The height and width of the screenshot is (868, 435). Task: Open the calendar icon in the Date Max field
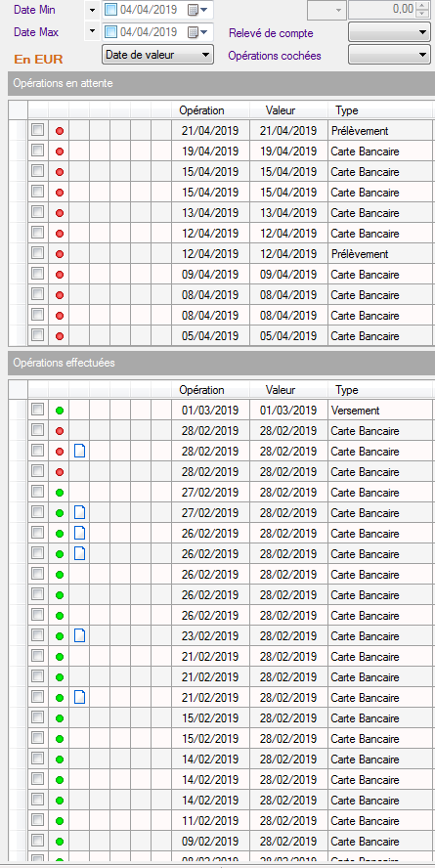193,32
